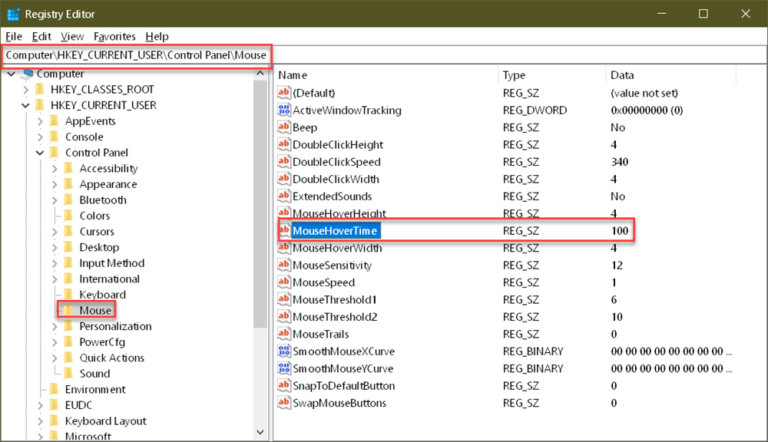Click the icon next to MouseThreshold1
This screenshot has height=442, width=768.
click(284, 299)
